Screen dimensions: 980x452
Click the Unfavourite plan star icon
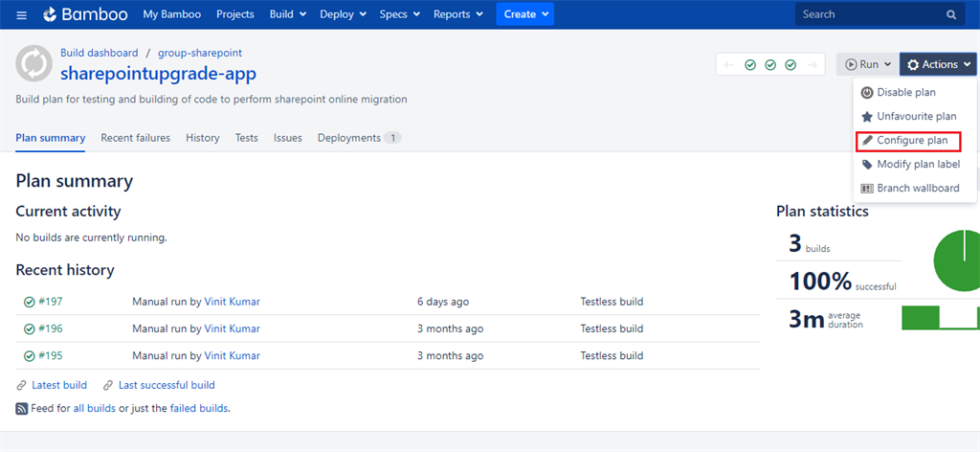(x=867, y=117)
